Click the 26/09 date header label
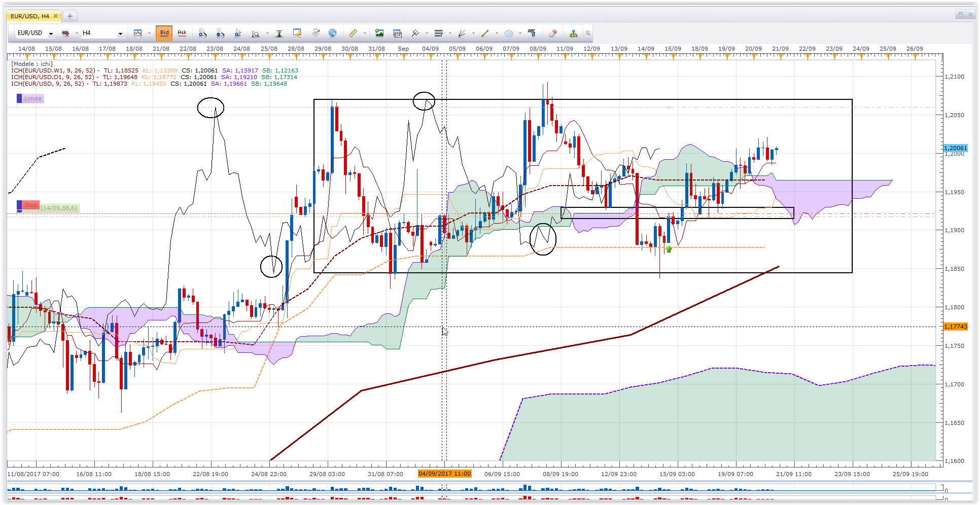The height and width of the screenshot is (505, 980). [x=915, y=49]
